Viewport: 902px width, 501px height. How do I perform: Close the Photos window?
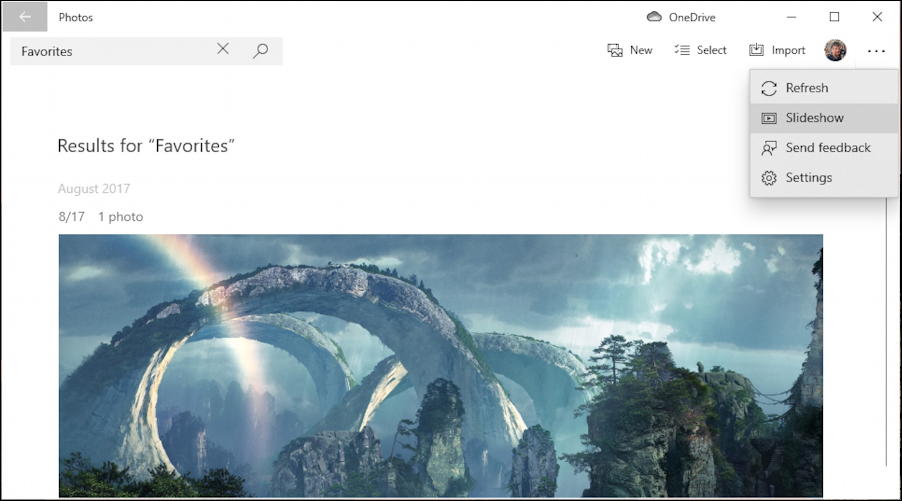877,17
